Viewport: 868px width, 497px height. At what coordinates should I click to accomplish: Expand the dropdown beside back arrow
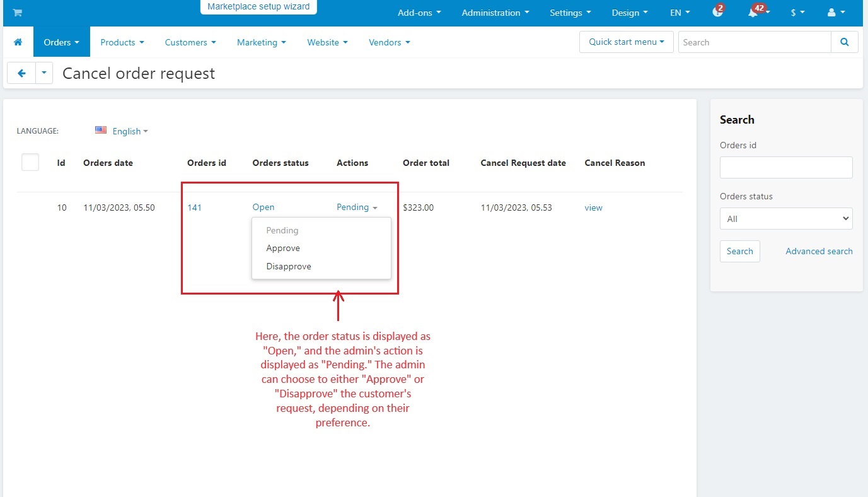pyautogui.click(x=43, y=73)
